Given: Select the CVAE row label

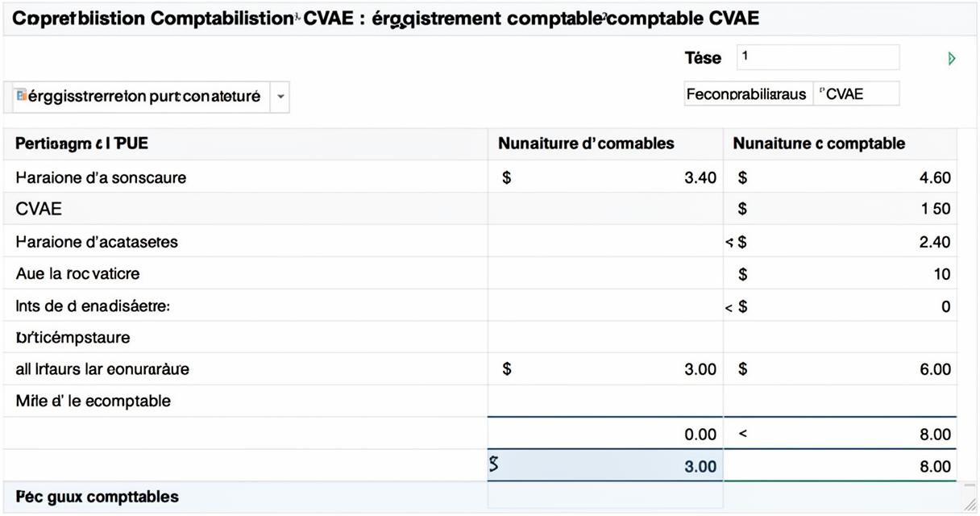Looking at the screenshot, I should point(39,209).
